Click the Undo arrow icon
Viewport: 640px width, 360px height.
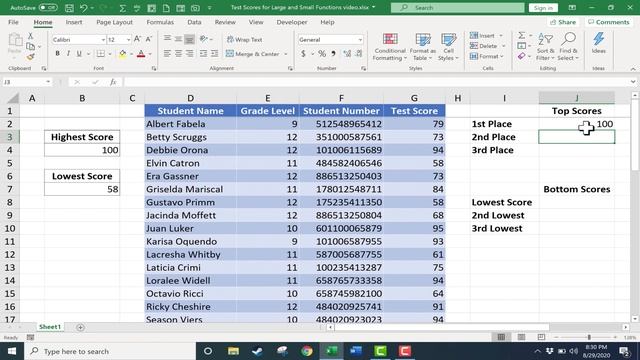[x=83, y=8]
